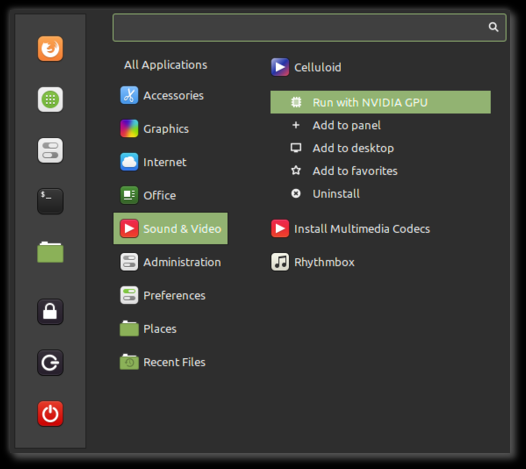Click the x icon beside Uninstall
The image size is (526, 469).
click(296, 194)
